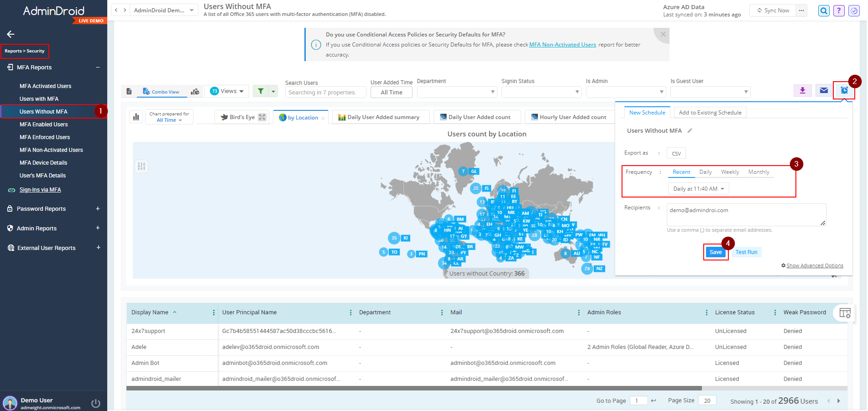The height and width of the screenshot is (411, 868).
Task: Open the Daily at 11:40 AM dropdown
Action: 698,189
